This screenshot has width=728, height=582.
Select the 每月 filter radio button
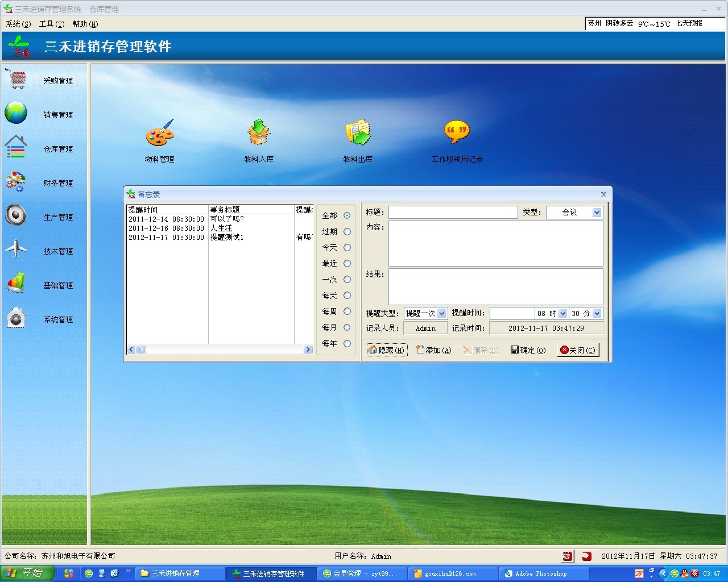(x=347, y=327)
